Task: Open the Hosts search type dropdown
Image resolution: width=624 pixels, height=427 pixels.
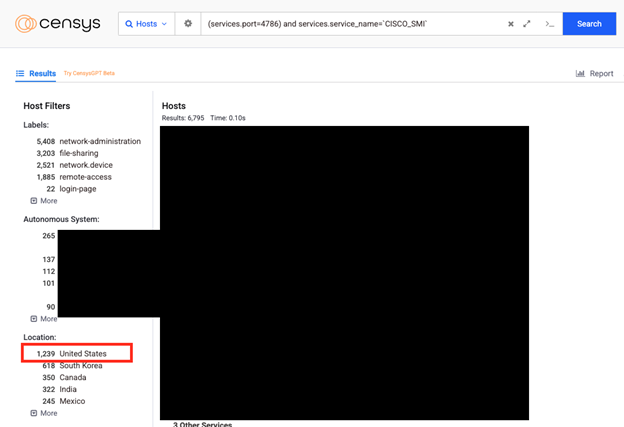Action: coord(146,24)
